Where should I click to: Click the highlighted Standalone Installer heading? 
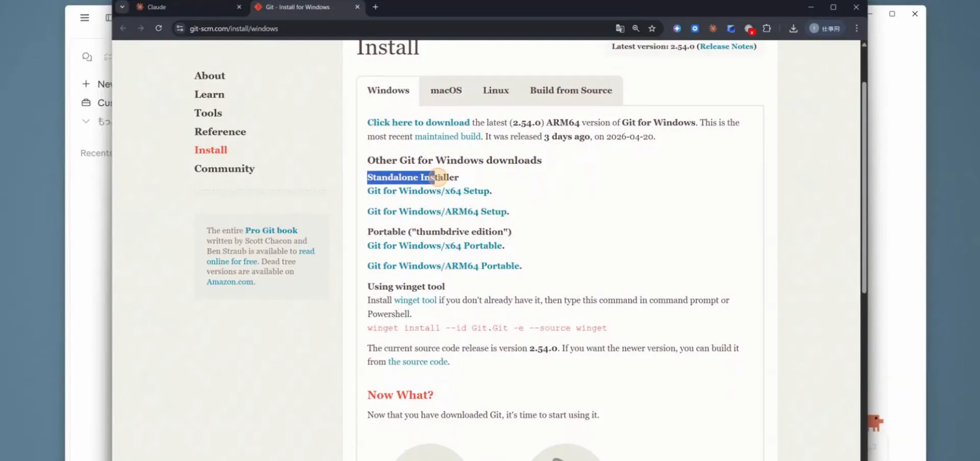point(413,177)
